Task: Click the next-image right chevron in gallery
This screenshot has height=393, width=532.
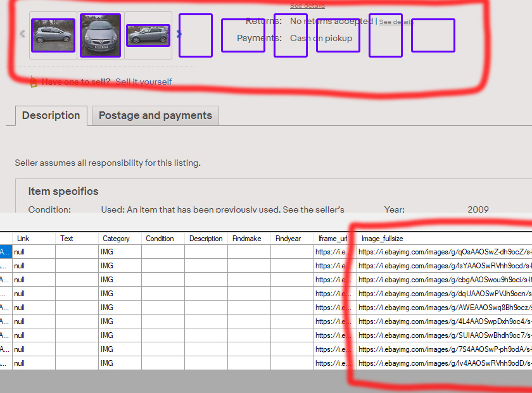Action: pos(180,34)
